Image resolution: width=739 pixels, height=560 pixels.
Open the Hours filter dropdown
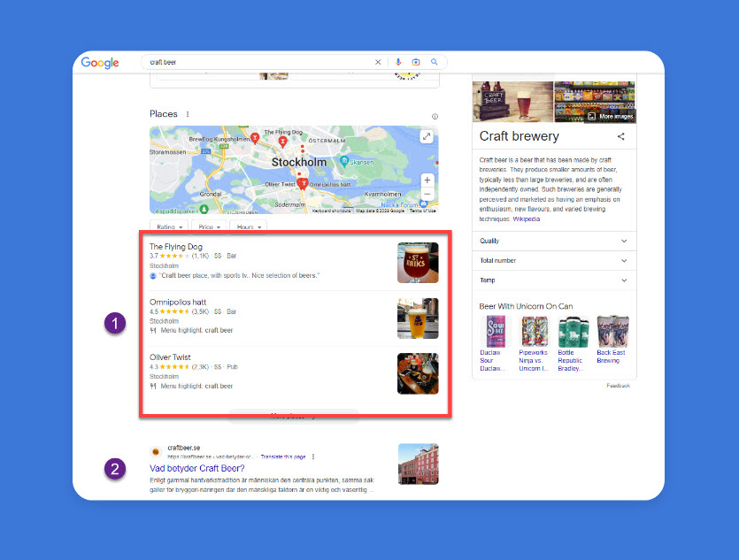point(250,227)
